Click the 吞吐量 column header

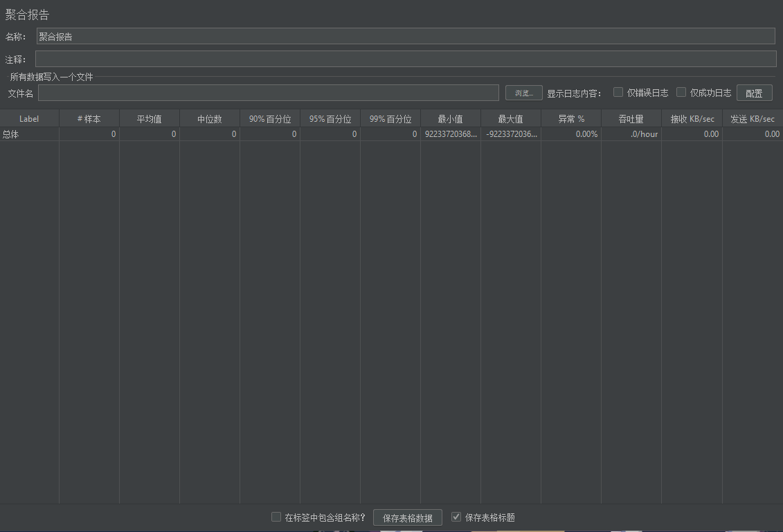(x=631, y=119)
